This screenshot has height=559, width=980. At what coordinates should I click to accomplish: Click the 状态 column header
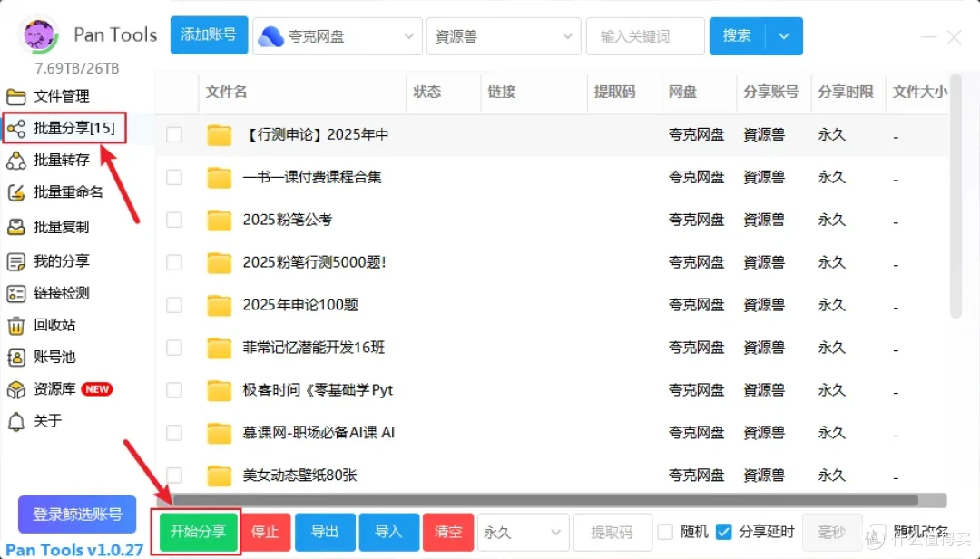tap(426, 92)
